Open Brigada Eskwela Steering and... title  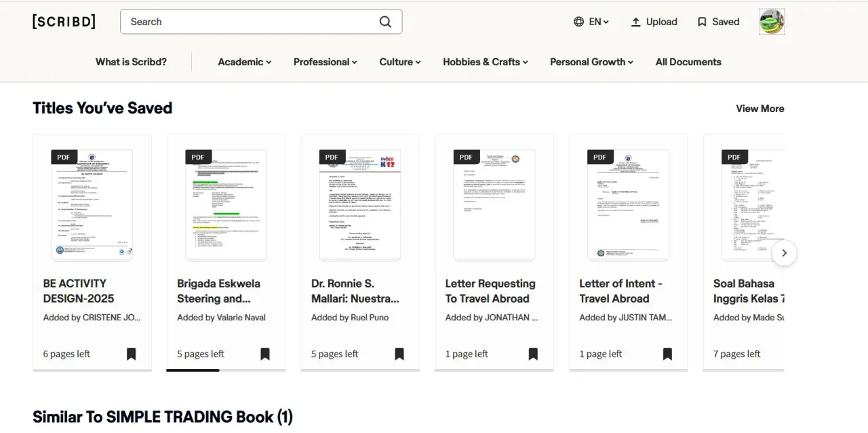218,290
